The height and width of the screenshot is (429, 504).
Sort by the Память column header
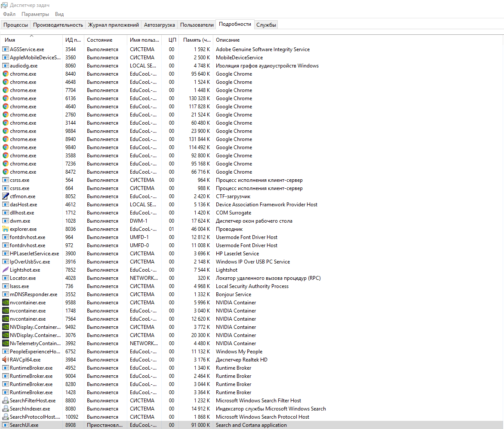tap(197, 40)
